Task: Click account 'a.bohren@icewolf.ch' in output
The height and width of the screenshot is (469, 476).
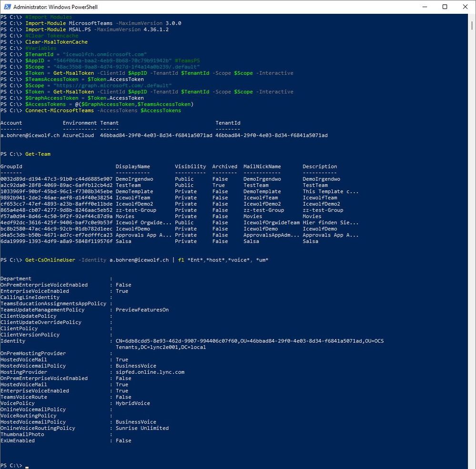Action: click(x=30, y=135)
